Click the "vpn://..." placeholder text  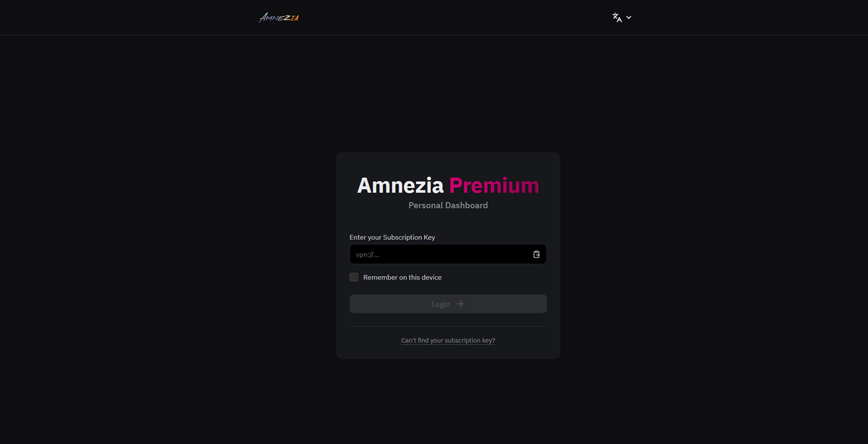(x=368, y=255)
